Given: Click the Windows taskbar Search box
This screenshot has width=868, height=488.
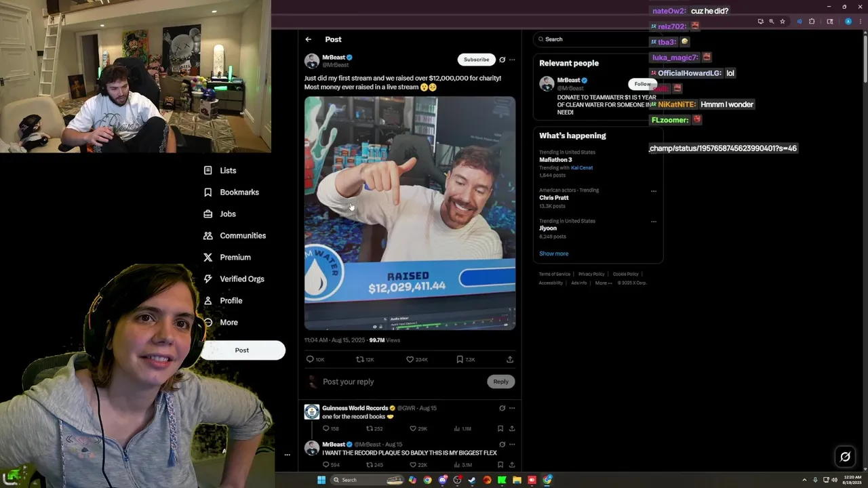Looking at the screenshot, I should click(x=367, y=480).
